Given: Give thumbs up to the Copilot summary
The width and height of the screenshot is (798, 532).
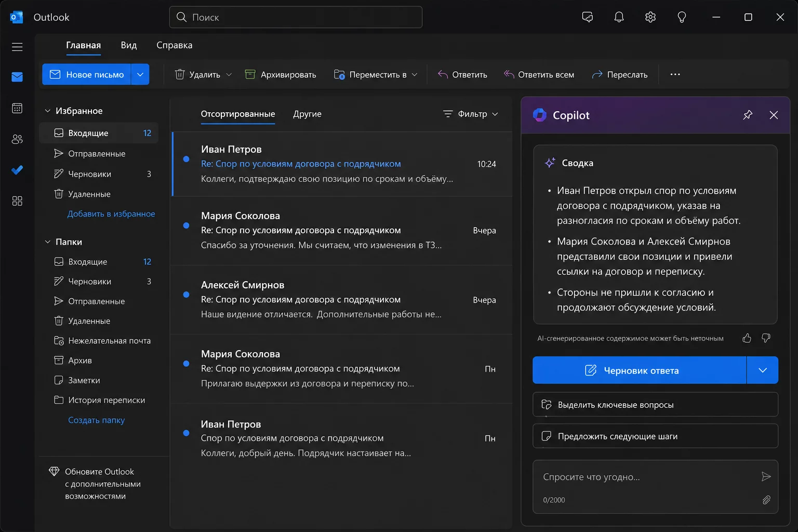Looking at the screenshot, I should (747, 338).
